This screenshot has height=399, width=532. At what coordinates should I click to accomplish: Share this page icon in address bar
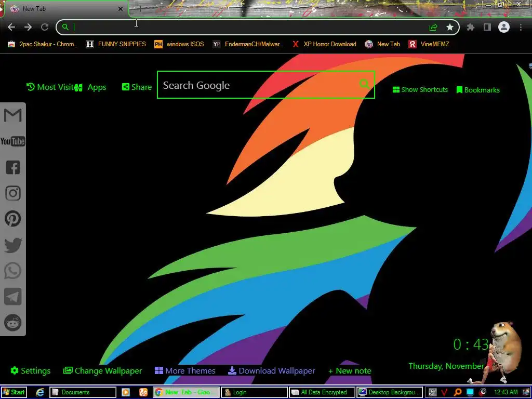click(x=433, y=28)
